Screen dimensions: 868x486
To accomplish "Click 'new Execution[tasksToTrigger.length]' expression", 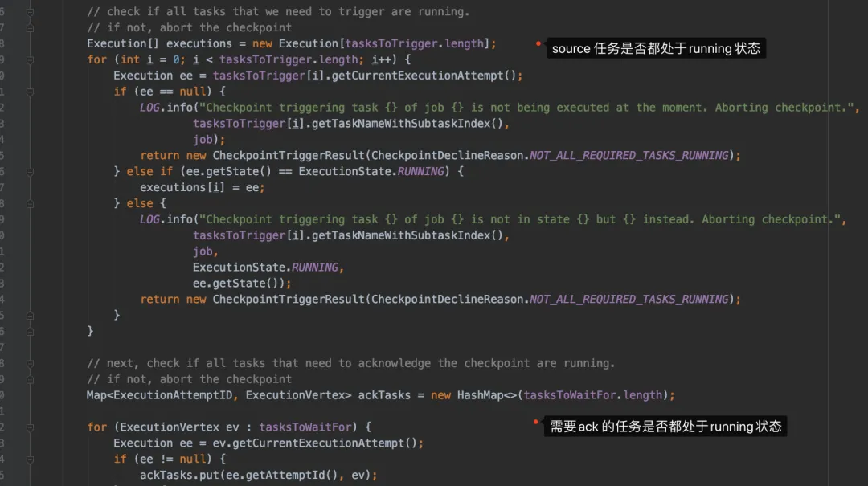I will [x=371, y=43].
